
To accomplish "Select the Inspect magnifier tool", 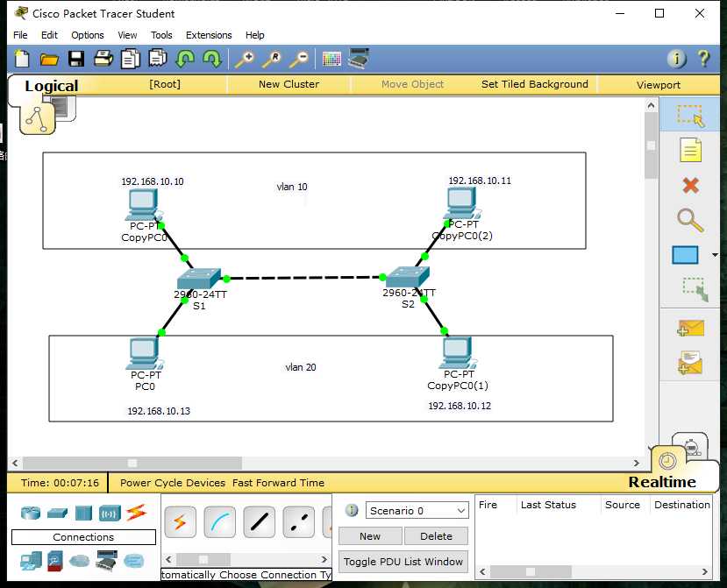I will 690,220.
